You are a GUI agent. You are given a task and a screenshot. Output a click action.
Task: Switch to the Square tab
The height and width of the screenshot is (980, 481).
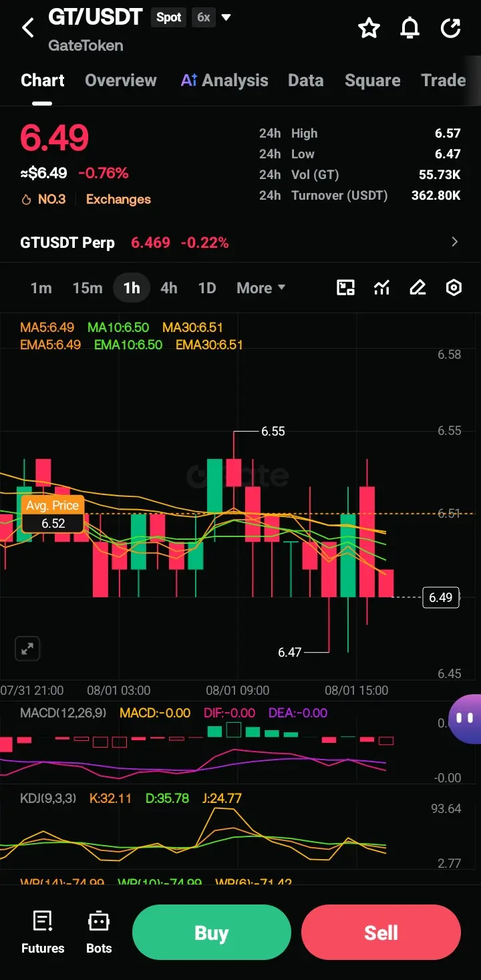pyautogui.click(x=373, y=80)
